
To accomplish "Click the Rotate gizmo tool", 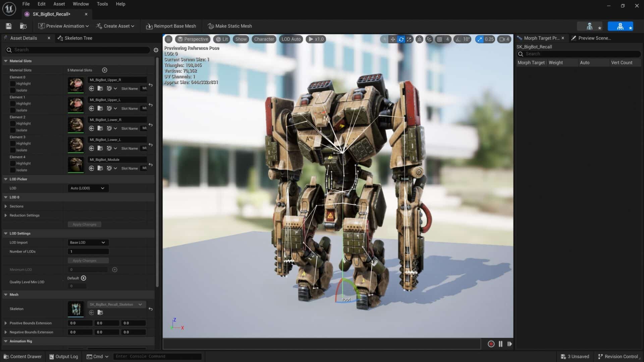I will point(401,39).
